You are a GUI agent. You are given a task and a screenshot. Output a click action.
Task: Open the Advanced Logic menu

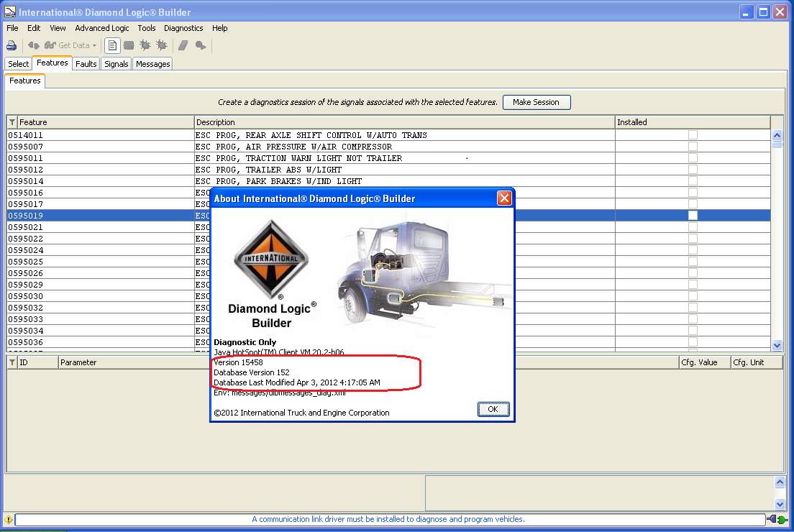pyautogui.click(x=102, y=28)
